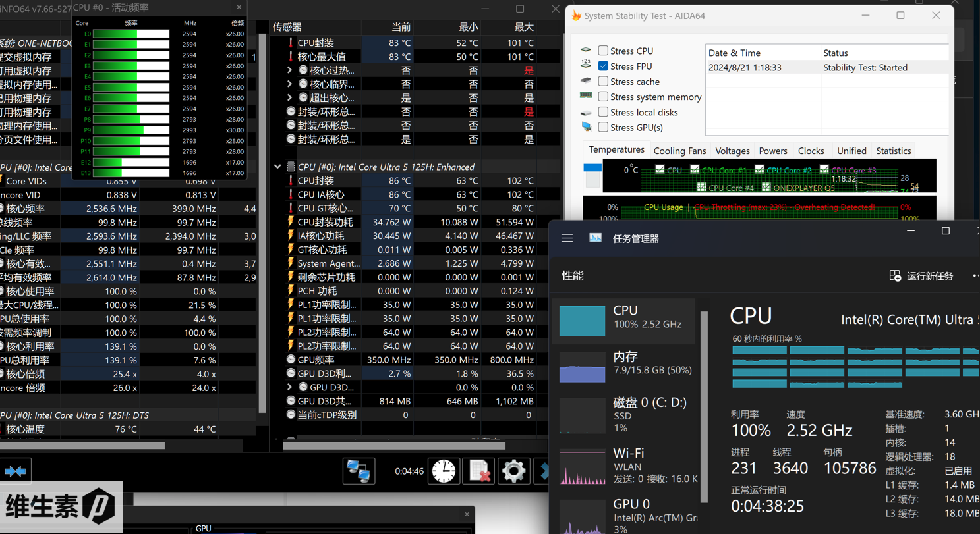Enable the Stress CPU checkbox
The width and height of the screenshot is (980, 534).
coord(603,51)
